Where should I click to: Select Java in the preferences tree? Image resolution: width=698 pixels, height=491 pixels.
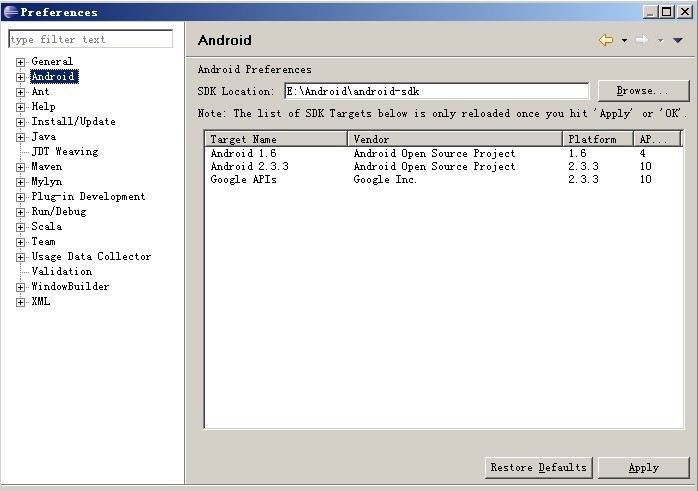click(44, 137)
